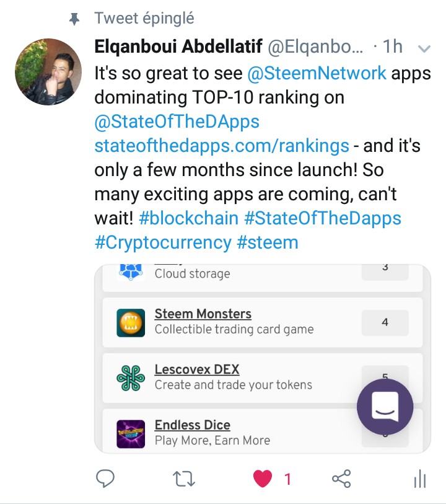The width and height of the screenshot is (446, 504).
Task: View tweet analytics bar chart icon
Action: pyautogui.click(x=420, y=479)
